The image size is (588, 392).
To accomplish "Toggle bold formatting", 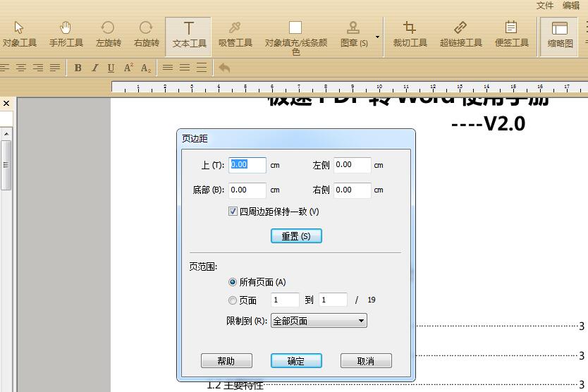I will 78,68.
